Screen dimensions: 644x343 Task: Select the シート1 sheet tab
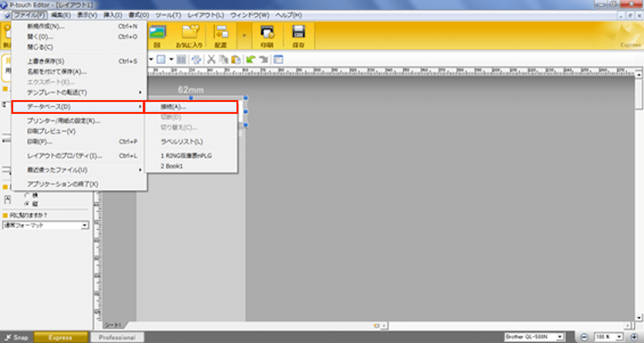click(x=113, y=325)
